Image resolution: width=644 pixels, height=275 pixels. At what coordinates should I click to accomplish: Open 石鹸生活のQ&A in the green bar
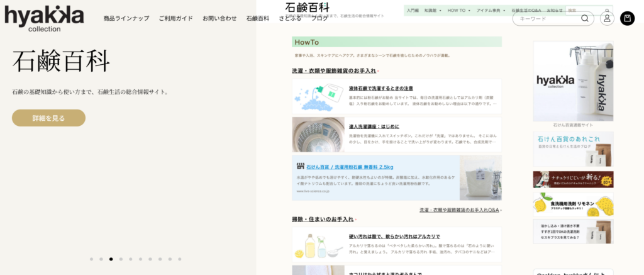526,10
